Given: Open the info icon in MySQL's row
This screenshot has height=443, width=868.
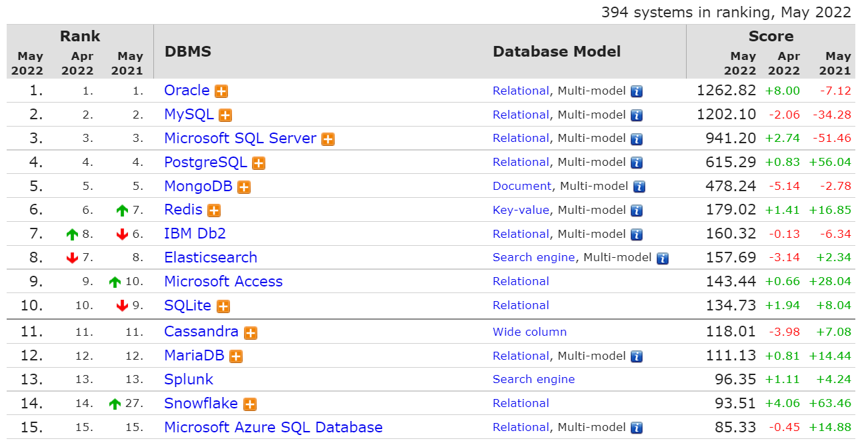Looking at the screenshot, I should click(x=637, y=115).
